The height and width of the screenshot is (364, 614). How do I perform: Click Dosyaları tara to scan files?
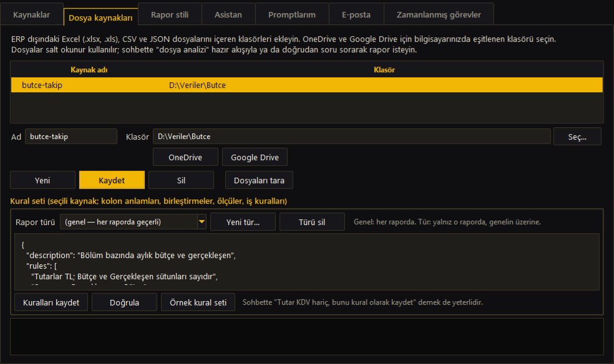coord(259,180)
